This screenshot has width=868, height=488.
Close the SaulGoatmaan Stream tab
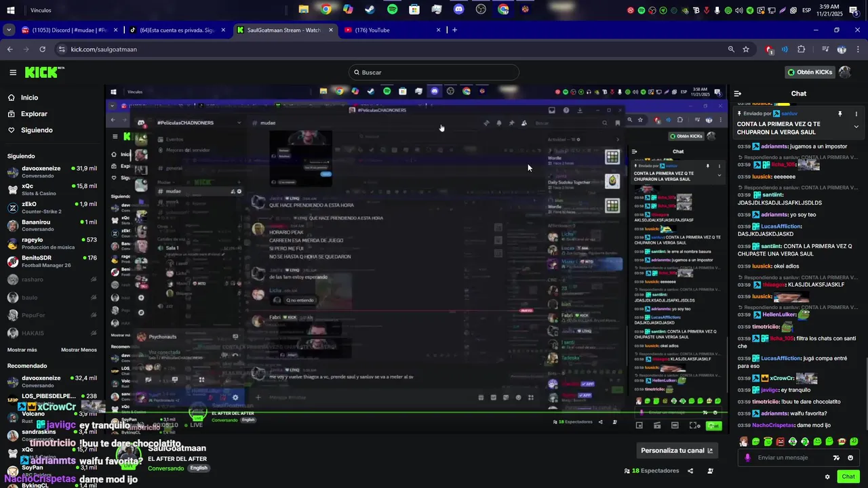point(331,30)
